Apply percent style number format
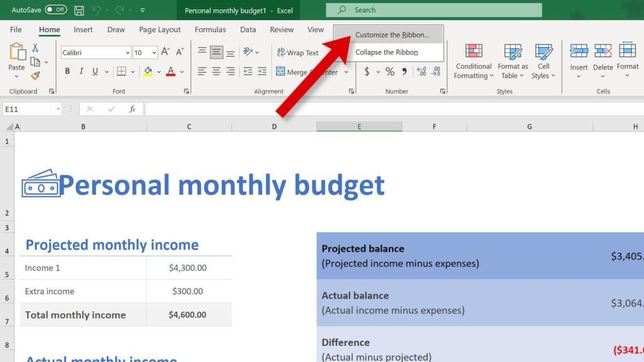Screen dimensions: 644x362 tap(390, 72)
